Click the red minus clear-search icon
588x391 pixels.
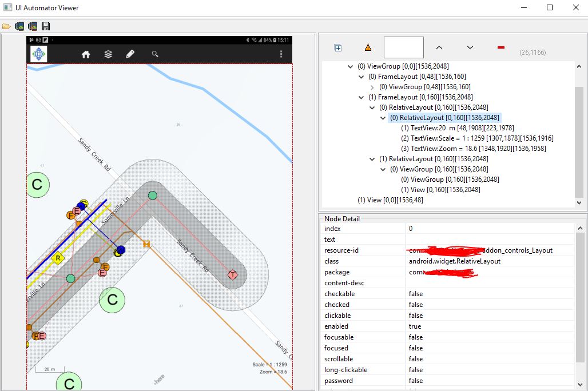click(501, 47)
